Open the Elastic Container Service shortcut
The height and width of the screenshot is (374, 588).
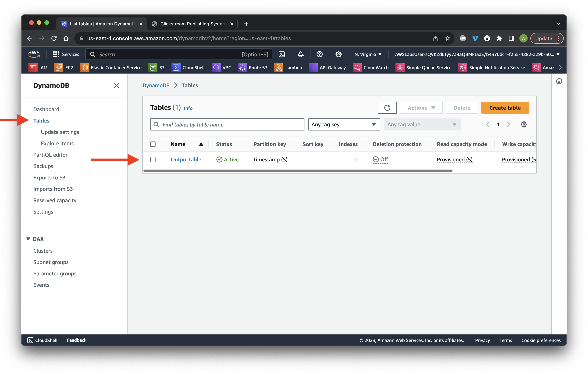(x=111, y=68)
